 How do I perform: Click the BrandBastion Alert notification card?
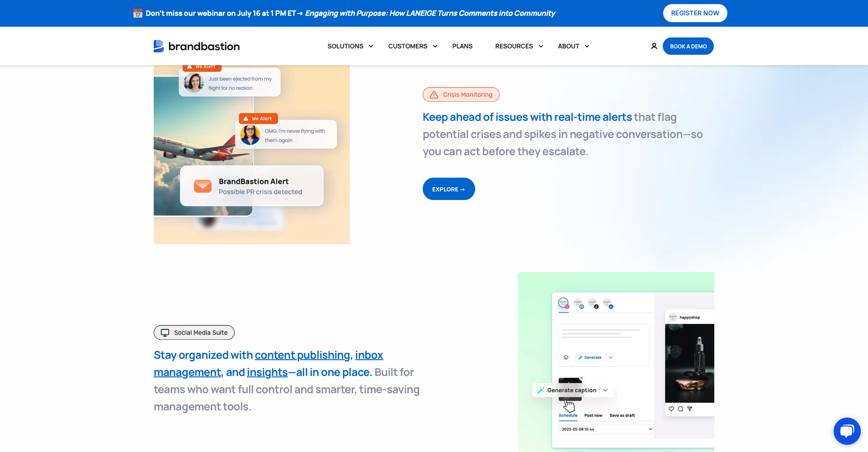[x=252, y=186]
